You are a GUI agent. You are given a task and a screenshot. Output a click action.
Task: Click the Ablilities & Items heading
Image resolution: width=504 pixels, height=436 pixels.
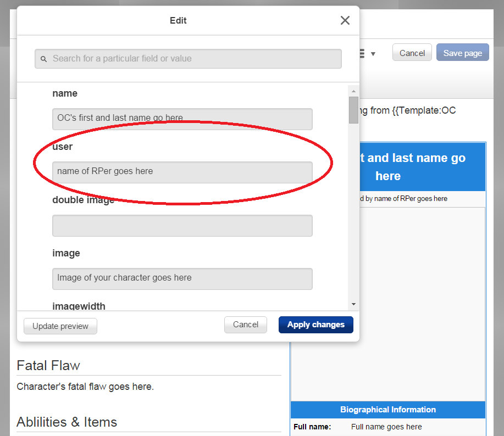pyautogui.click(x=67, y=422)
